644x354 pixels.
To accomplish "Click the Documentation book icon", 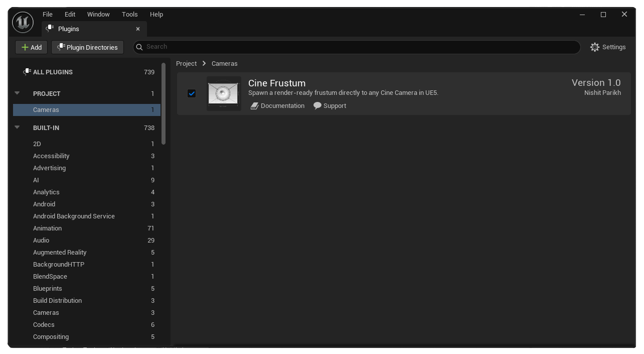I will click(255, 106).
